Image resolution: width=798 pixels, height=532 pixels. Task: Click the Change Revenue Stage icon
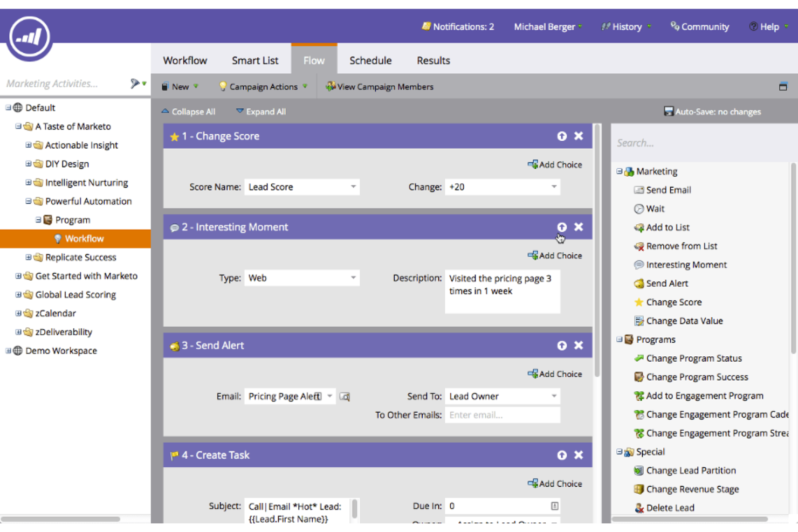tap(639, 489)
